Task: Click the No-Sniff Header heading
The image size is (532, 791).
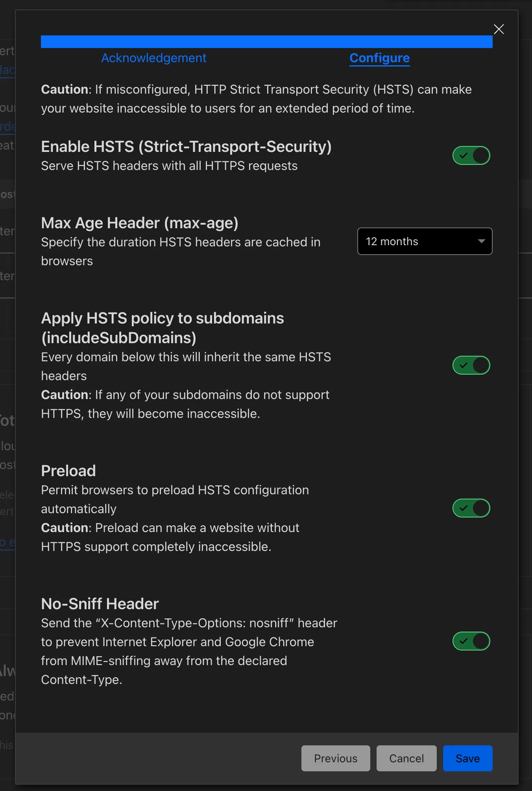Action: (x=100, y=604)
